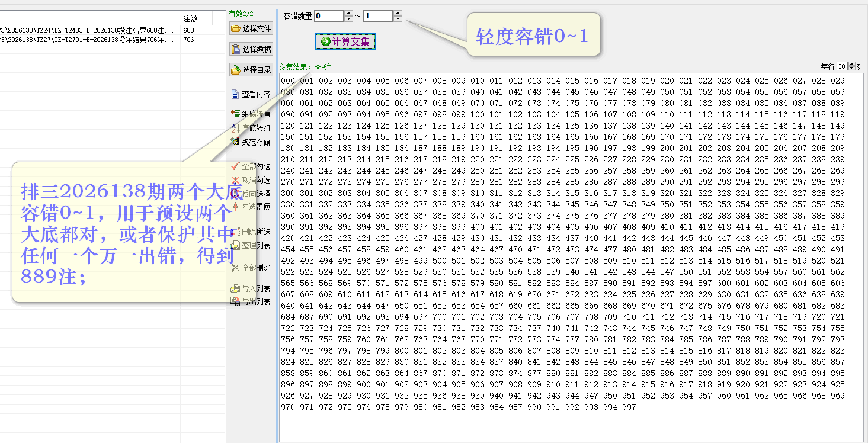This screenshot has height=443, width=868.
Task: Click the 取消勾选 (uncheck) icon
Action: point(235,180)
